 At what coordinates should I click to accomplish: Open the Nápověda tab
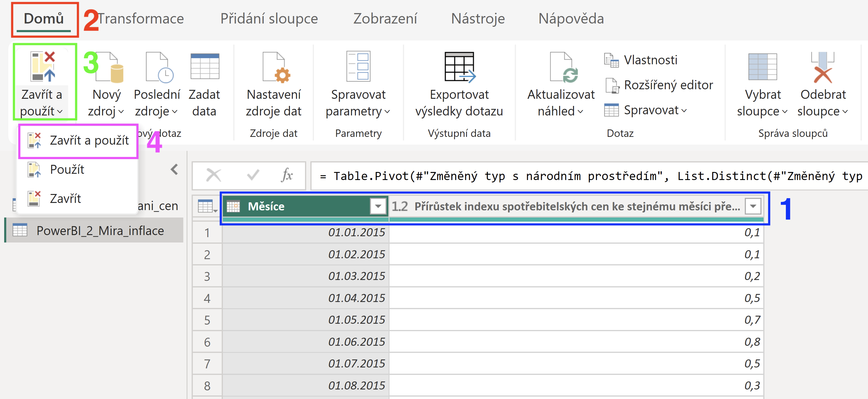pos(571,18)
